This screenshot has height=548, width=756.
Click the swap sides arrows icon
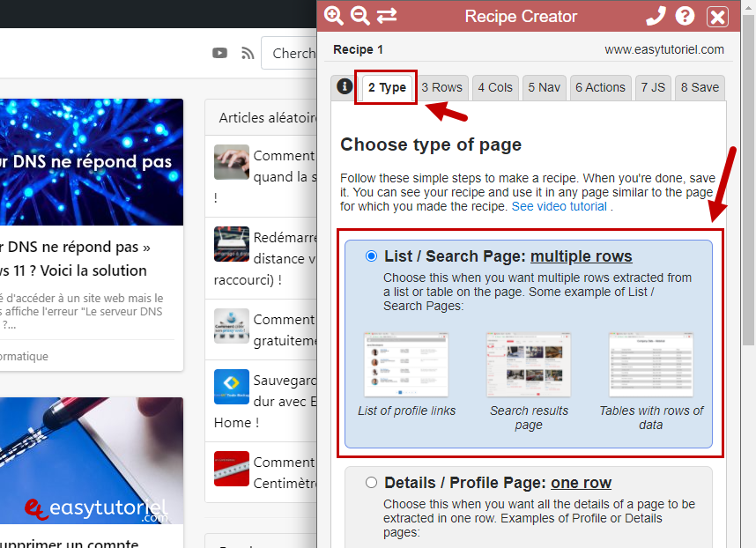(387, 16)
